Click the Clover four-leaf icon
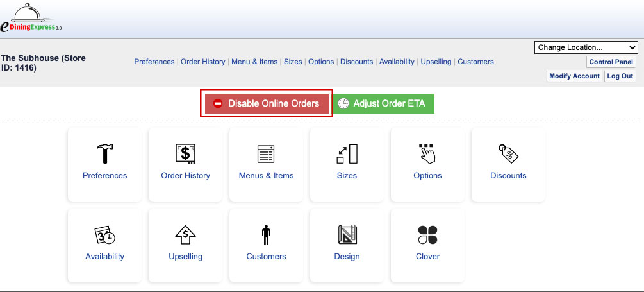Image resolution: width=644 pixels, height=292 pixels. pos(427,235)
